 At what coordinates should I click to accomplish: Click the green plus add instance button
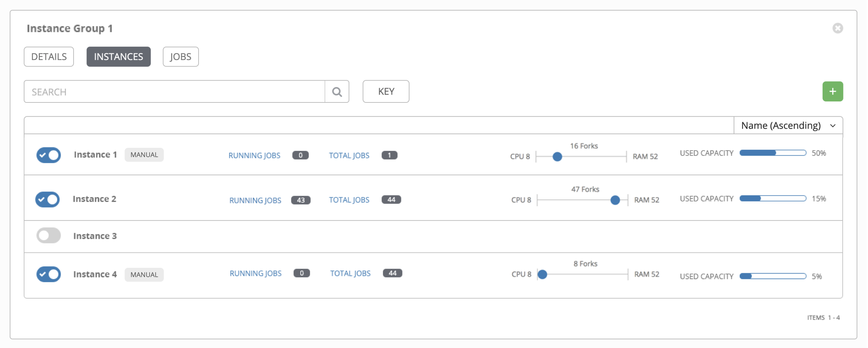(x=832, y=91)
